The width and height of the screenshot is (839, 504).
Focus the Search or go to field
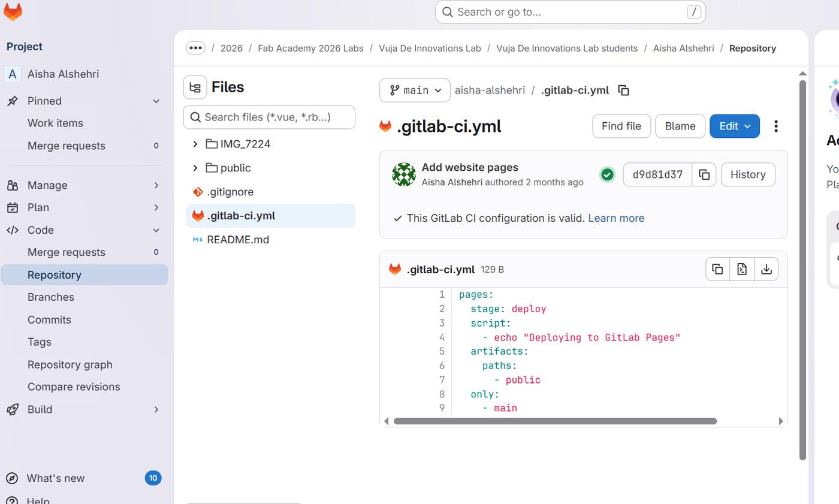[570, 12]
